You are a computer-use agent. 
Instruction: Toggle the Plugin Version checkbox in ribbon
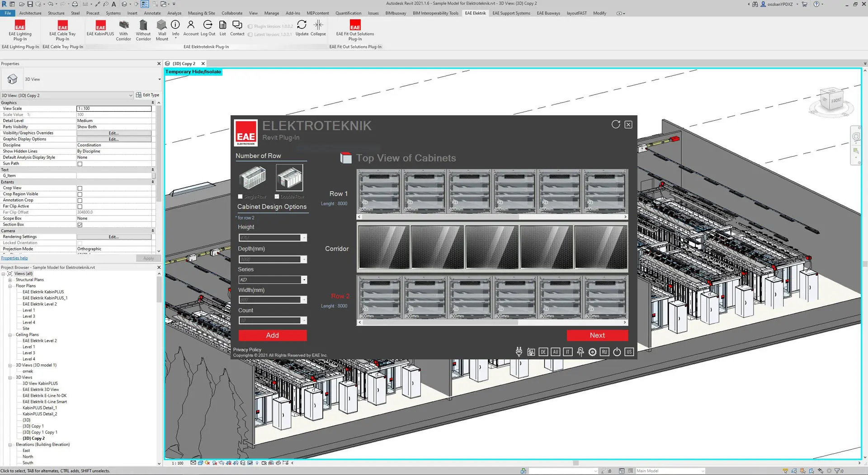pos(250,26)
